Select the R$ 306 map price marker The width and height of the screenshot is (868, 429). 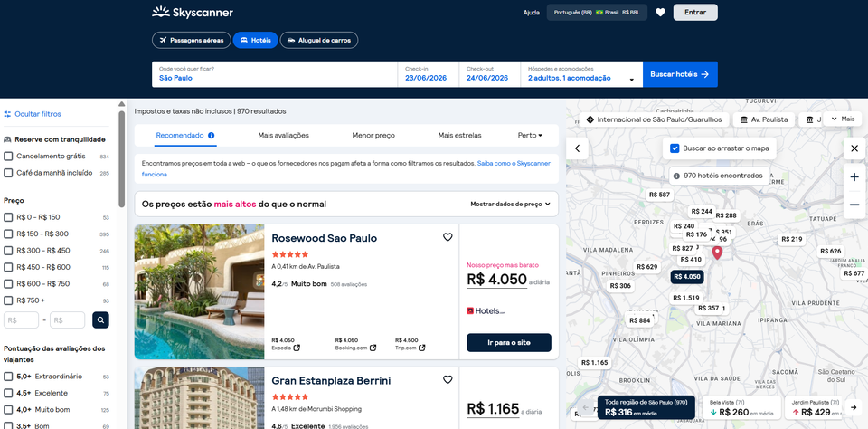click(620, 286)
